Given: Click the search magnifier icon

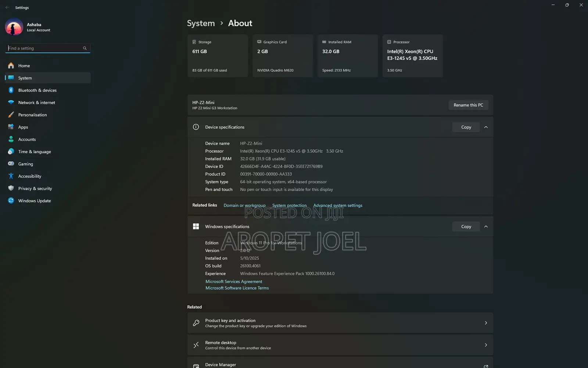Looking at the screenshot, I should [85, 48].
